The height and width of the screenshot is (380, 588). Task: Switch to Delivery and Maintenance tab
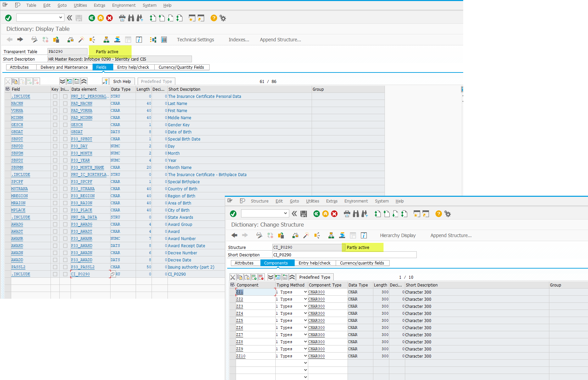point(64,67)
